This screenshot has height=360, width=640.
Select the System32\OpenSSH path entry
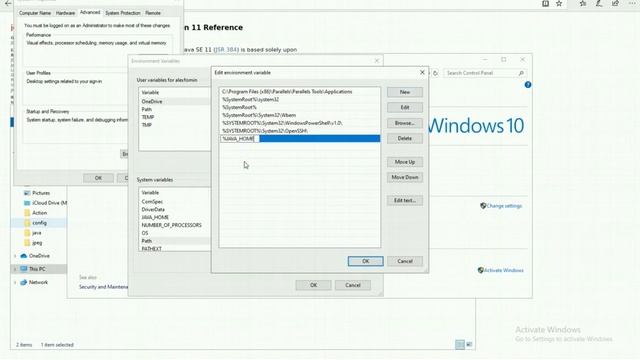tap(300, 131)
